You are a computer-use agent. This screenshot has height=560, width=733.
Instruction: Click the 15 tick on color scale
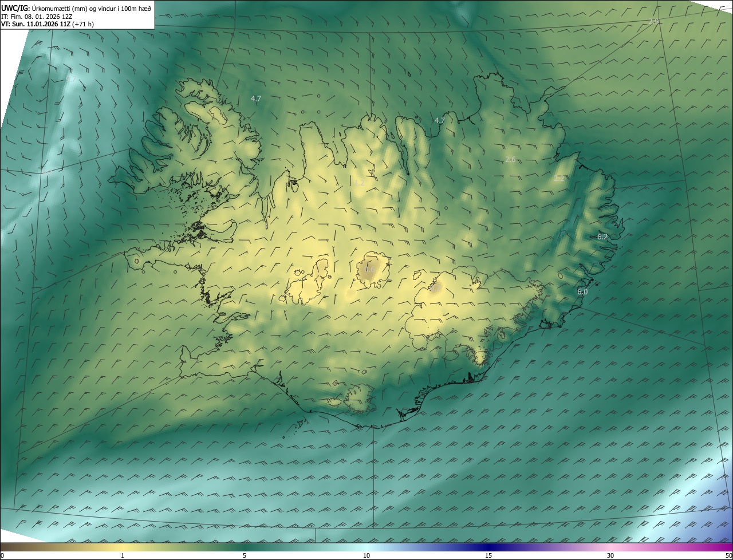[488, 555]
